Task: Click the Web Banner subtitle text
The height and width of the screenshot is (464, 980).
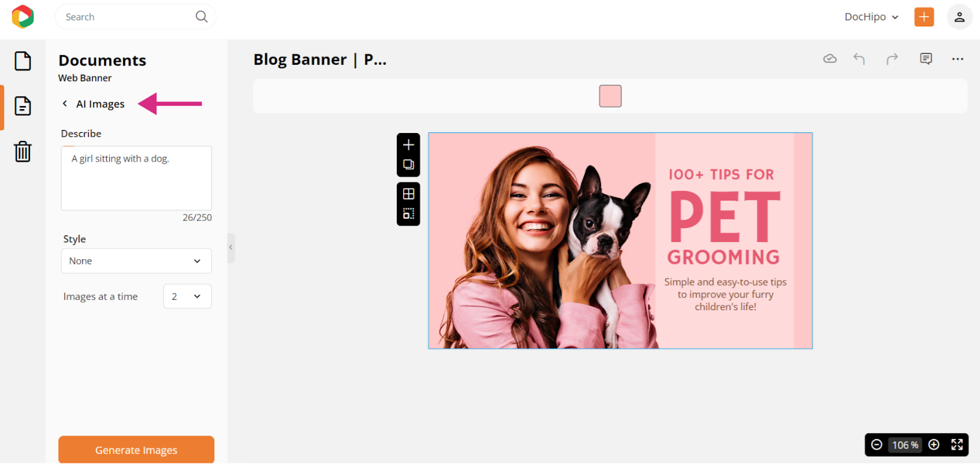Action: pyautogui.click(x=85, y=78)
